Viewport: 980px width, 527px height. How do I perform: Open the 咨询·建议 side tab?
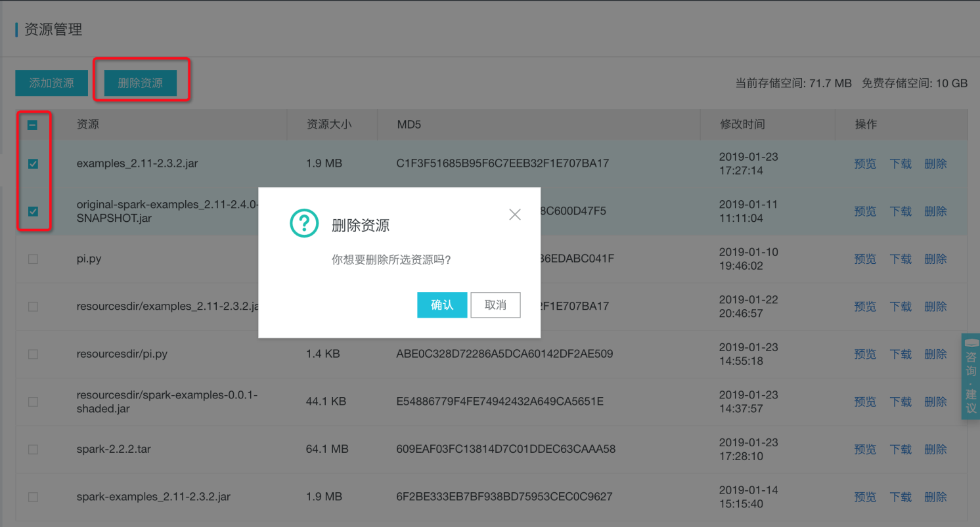(x=971, y=377)
